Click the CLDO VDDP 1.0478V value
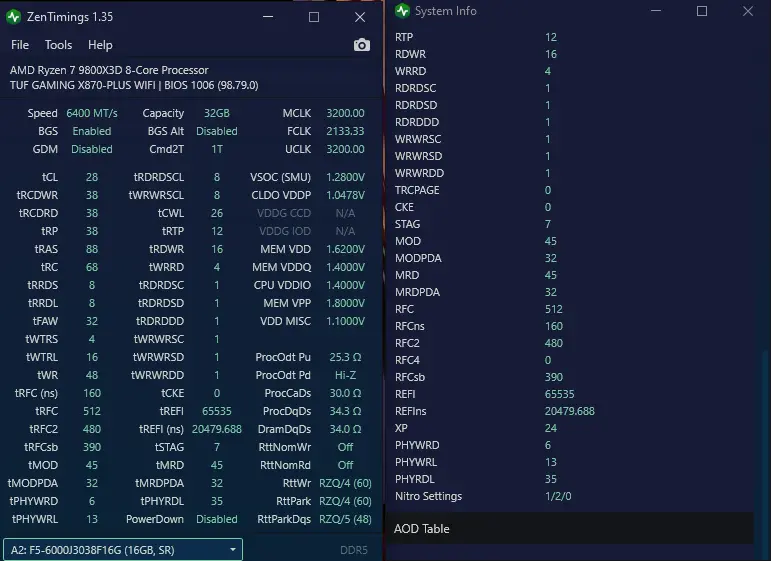The height and width of the screenshot is (561, 771). [345, 195]
